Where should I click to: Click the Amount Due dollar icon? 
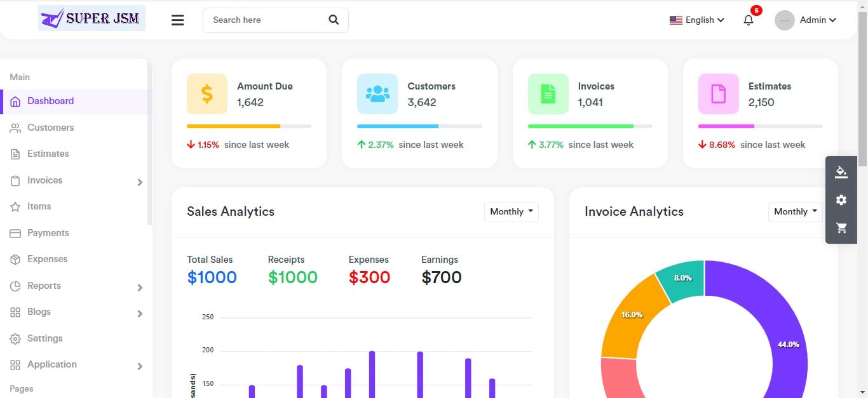point(207,94)
